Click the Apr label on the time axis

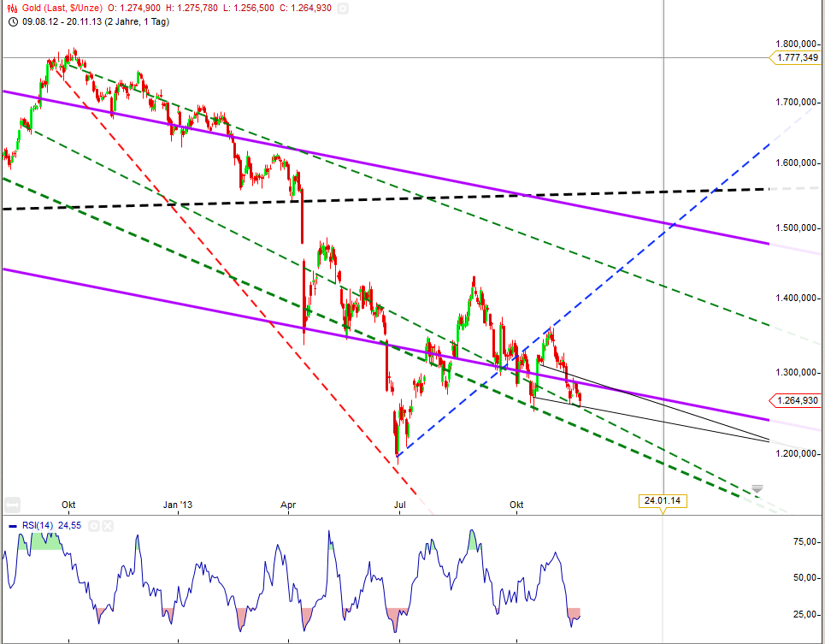pyautogui.click(x=288, y=505)
